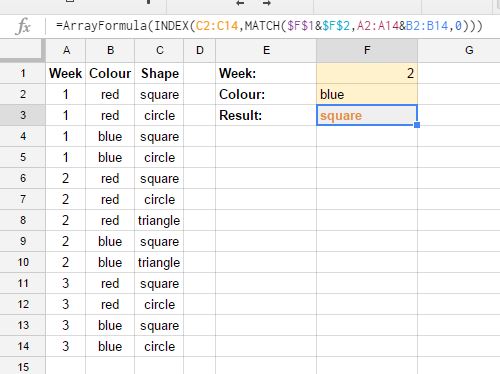500x374 pixels.
Task: Select row 6 header
Action: coord(23,178)
